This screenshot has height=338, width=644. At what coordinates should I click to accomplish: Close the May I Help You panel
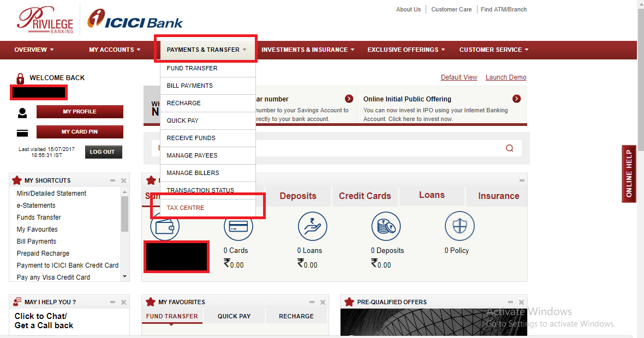point(124,303)
